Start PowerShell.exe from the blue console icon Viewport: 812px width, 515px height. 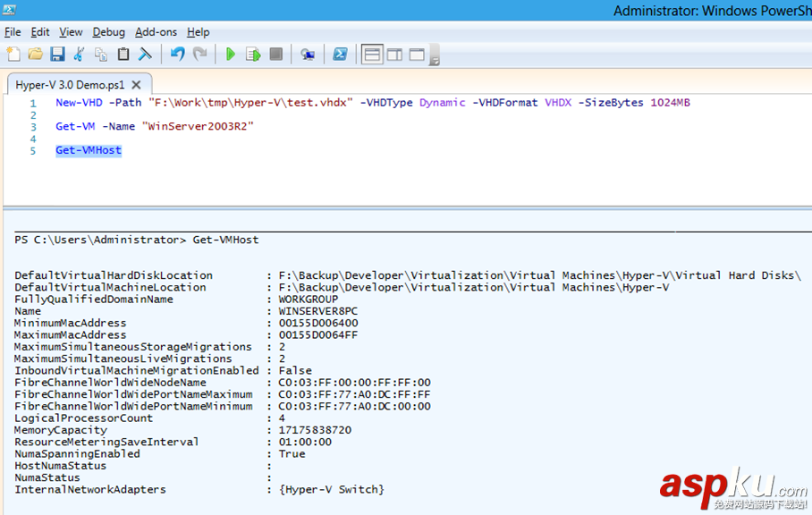coord(340,55)
